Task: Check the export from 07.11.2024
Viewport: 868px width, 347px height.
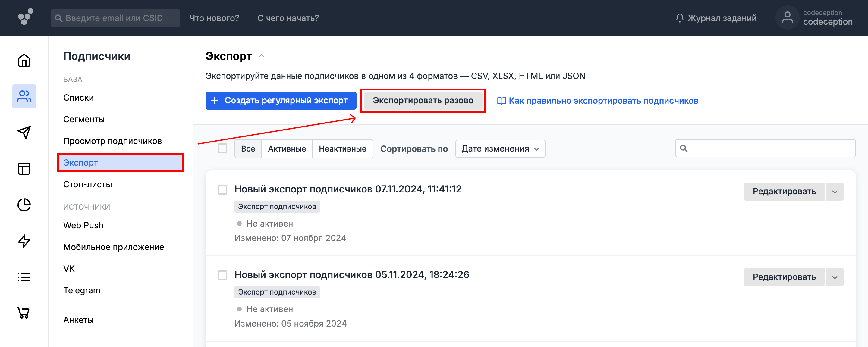Action: (222, 190)
